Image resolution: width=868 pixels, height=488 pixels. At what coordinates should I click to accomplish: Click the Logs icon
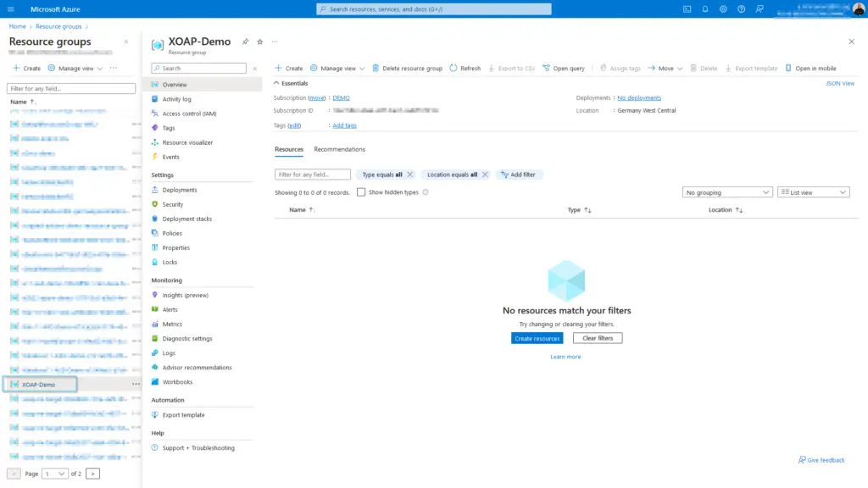[x=155, y=352]
